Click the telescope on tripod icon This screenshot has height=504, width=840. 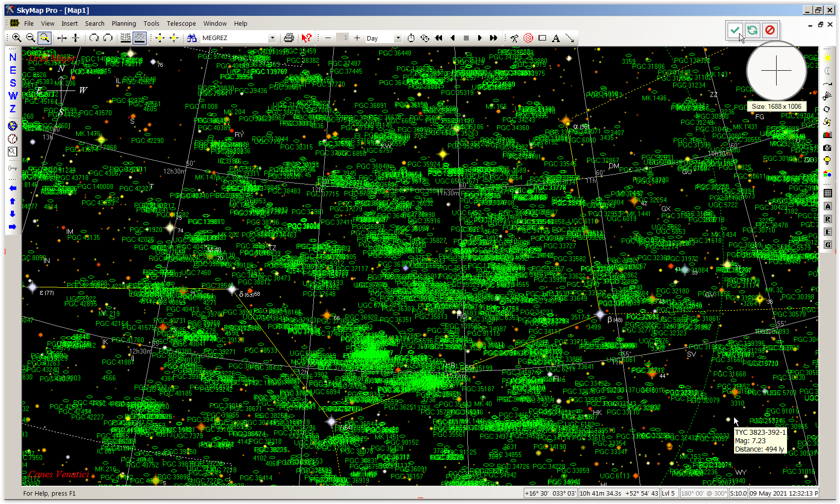pos(515,38)
